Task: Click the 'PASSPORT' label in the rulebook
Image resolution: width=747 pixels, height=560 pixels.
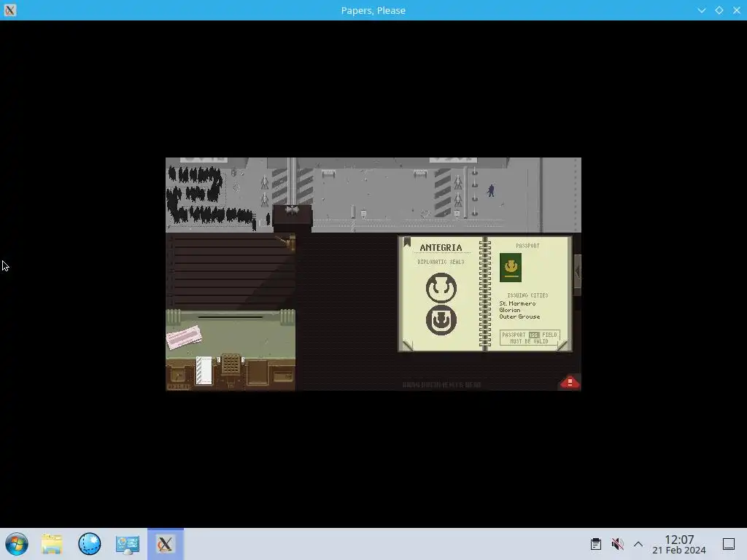Action: (x=527, y=246)
